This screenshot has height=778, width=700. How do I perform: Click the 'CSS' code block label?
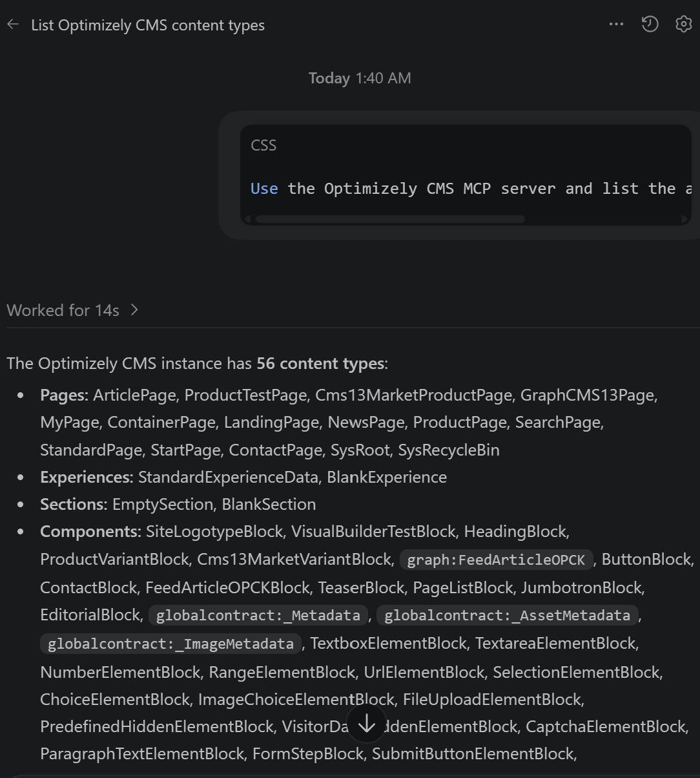(263, 145)
